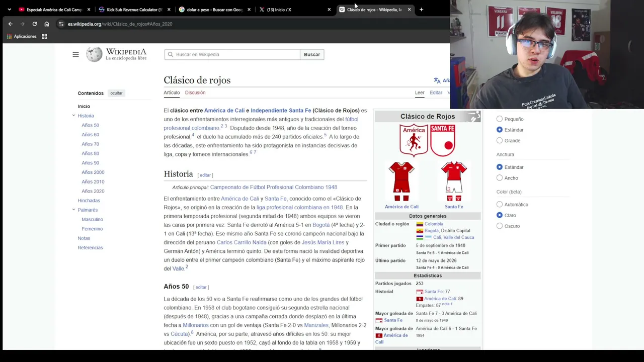Image resolution: width=644 pixels, height=362 pixels.
Task: Jump to Años 2020 in contents
Action: tap(93, 191)
